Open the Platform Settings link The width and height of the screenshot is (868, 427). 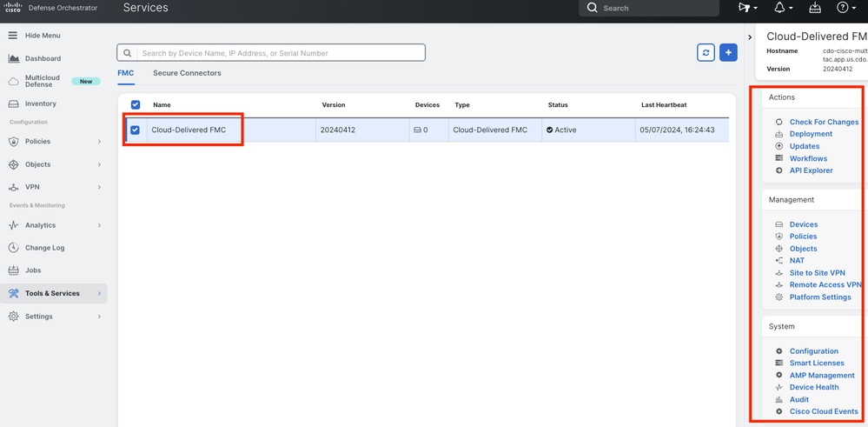pos(820,297)
